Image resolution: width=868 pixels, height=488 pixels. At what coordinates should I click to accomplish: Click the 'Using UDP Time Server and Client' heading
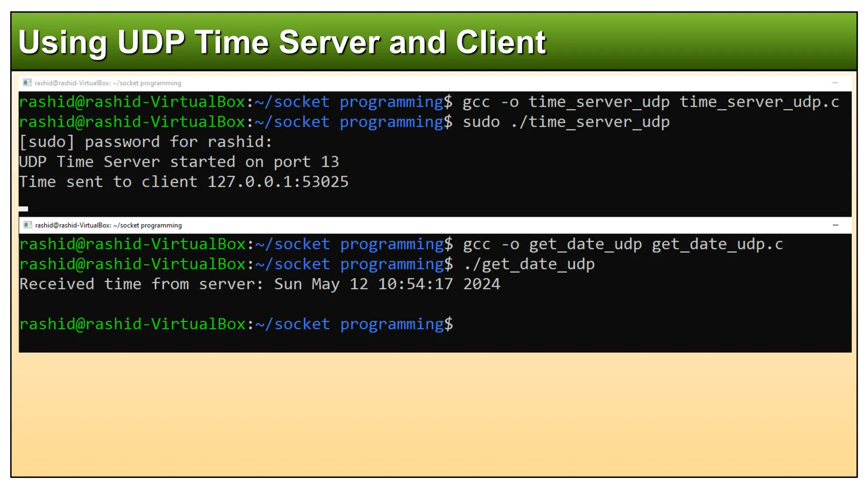282,42
